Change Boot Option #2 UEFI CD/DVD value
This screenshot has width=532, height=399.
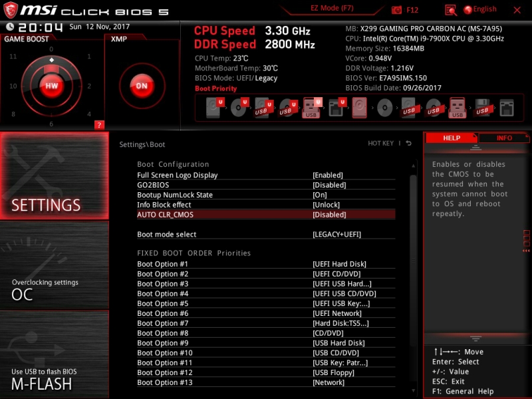(x=336, y=274)
